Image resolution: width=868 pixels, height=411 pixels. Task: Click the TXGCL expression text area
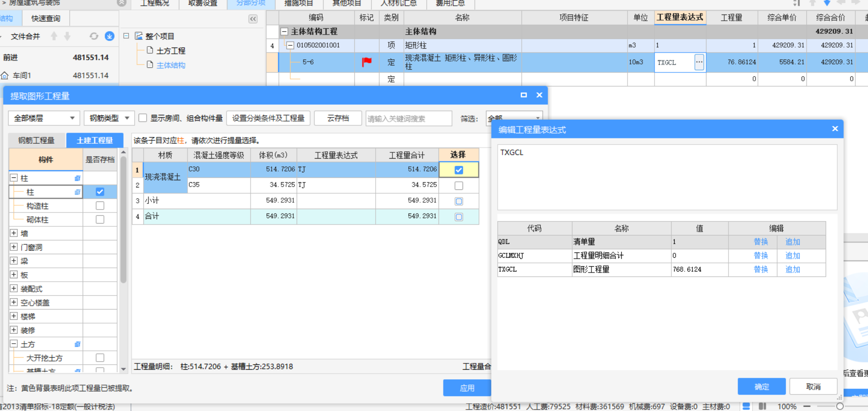pos(667,177)
